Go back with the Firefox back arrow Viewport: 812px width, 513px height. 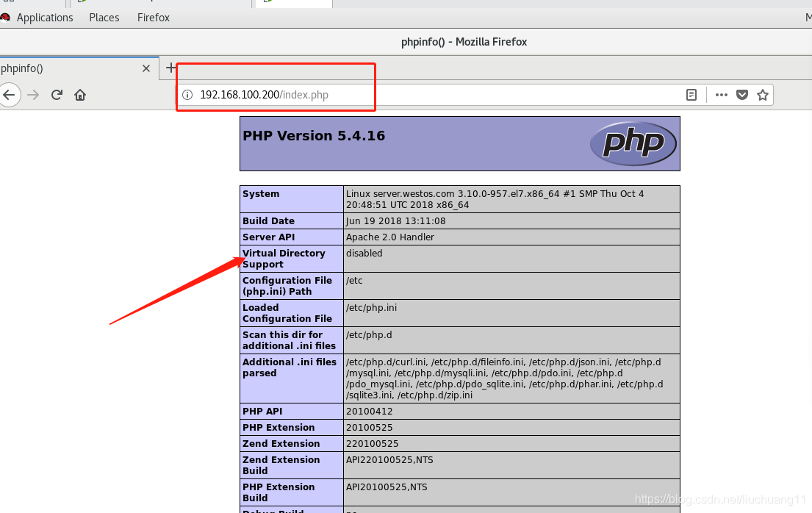tap(10, 95)
